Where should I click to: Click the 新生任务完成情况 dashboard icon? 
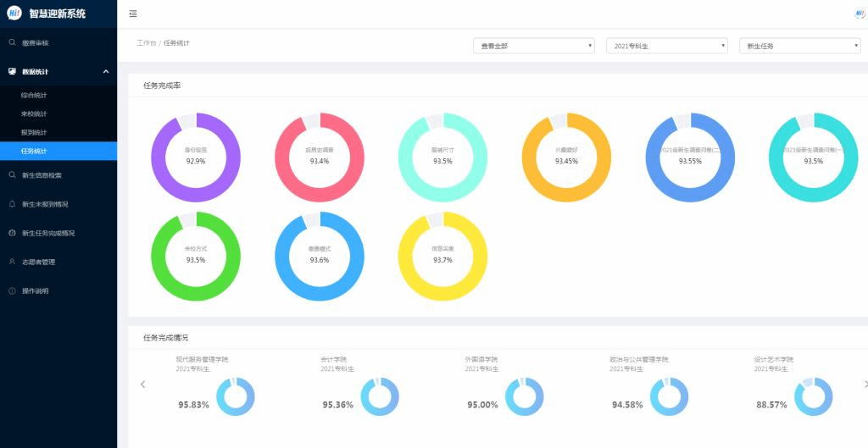12,233
